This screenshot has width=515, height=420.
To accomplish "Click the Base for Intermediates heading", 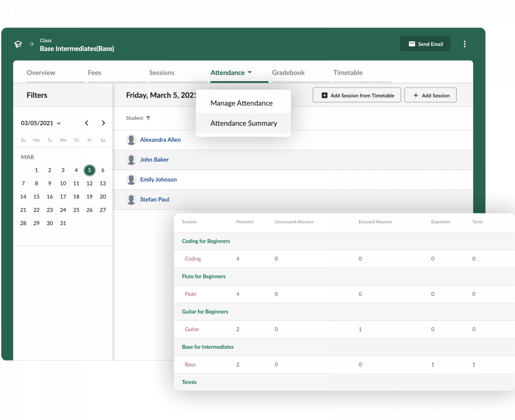I will [208, 347].
